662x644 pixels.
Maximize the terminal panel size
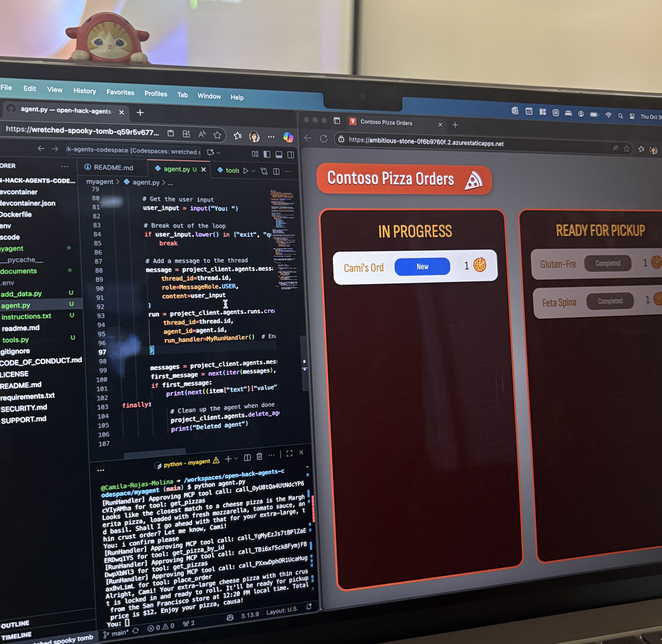point(289,454)
